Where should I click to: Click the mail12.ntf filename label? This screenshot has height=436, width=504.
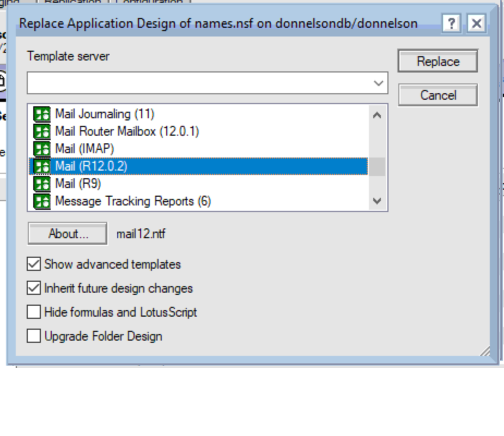tap(141, 234)
